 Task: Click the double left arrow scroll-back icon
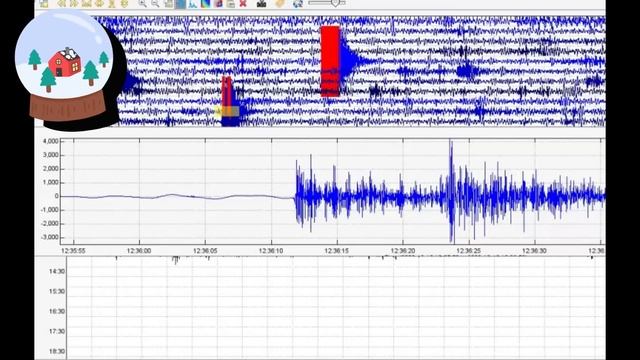coord(61,4)
